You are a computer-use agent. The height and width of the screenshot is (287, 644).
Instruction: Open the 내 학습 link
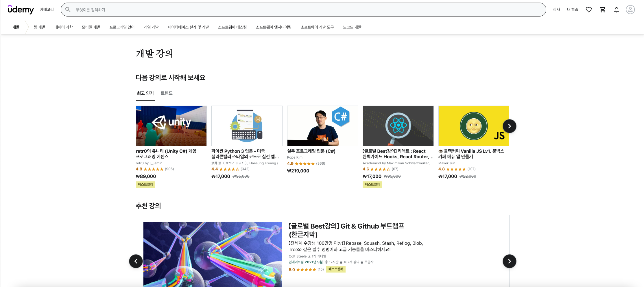click(x=572, y=10)
